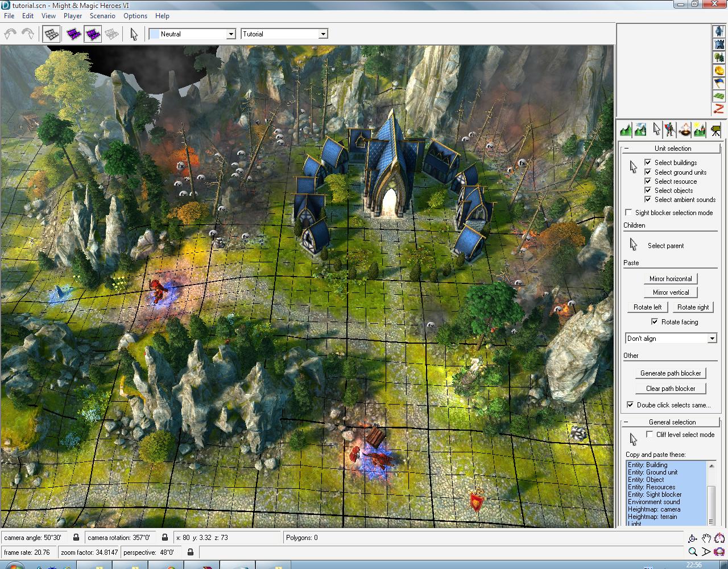Click the Rotate right button
728x569 pixels.
(x=693, y=307)
